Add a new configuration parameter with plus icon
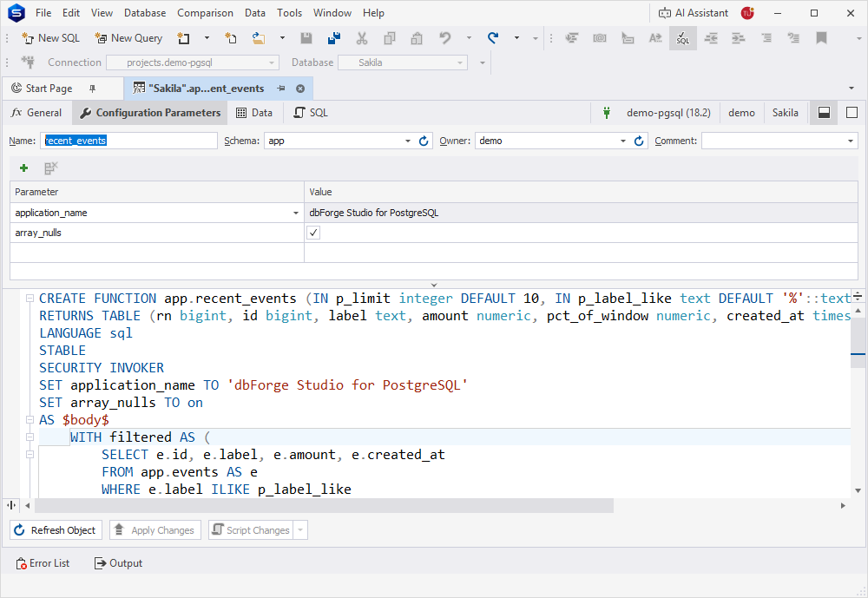Viewport: 868px width, 598px height. tap(23, 168)
